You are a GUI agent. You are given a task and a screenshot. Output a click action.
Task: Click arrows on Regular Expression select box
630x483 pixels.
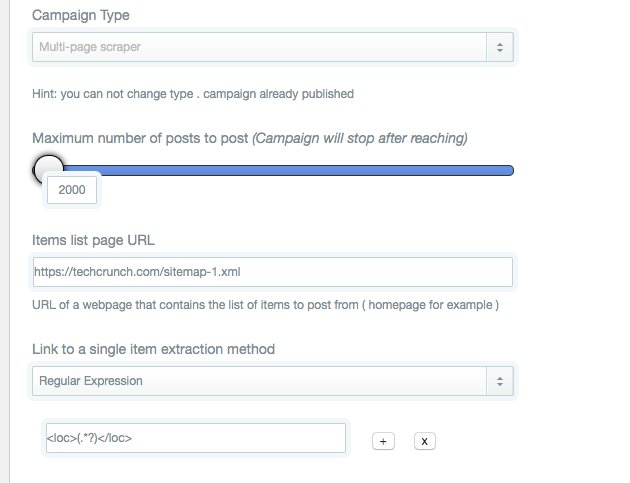coord(500,381)
